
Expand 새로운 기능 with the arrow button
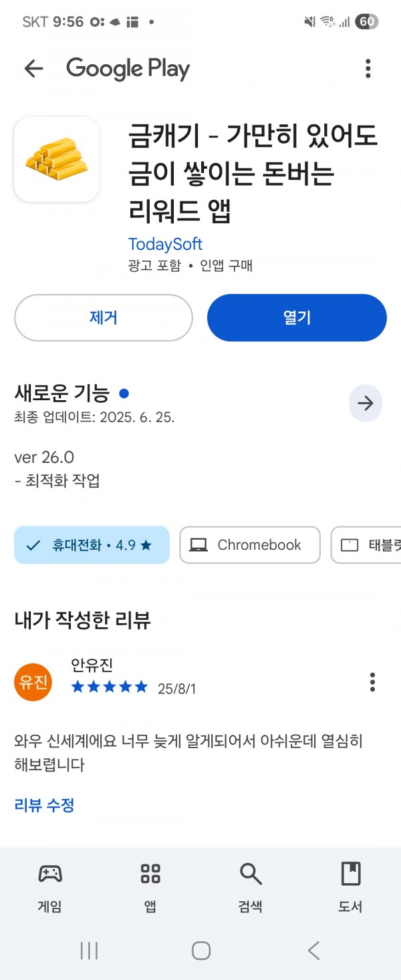(x=365, y=403)
